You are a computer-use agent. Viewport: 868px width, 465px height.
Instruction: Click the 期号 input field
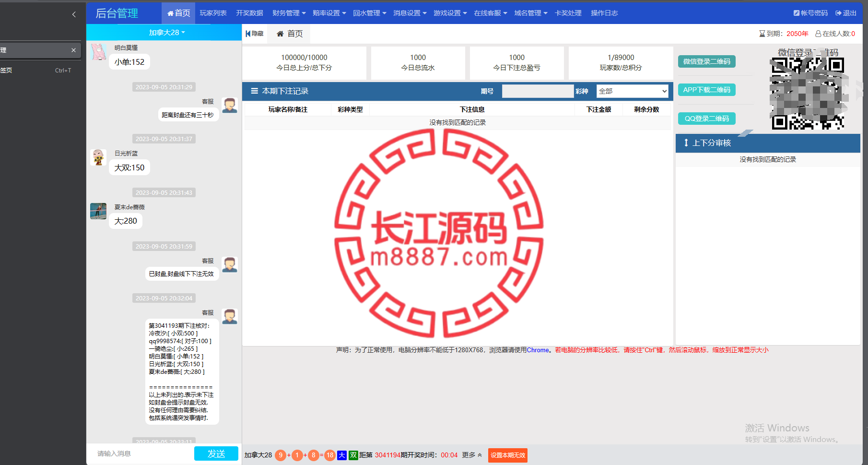(x=538, y=91)
